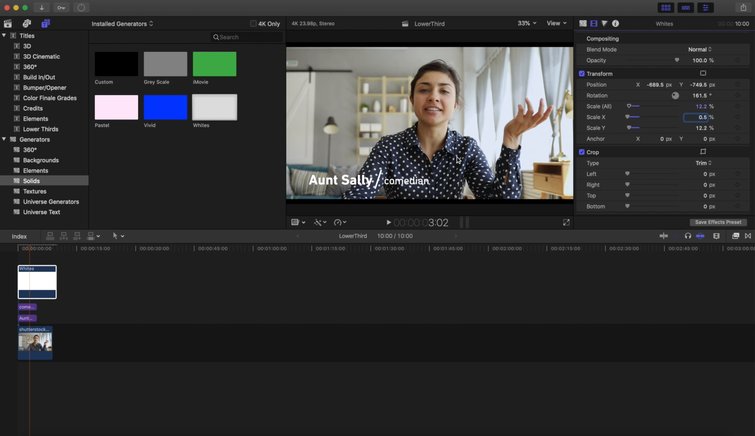755x436 pixels.
Task: Select the Grey Scale generator swatch
Action: [x=165, y=64]
